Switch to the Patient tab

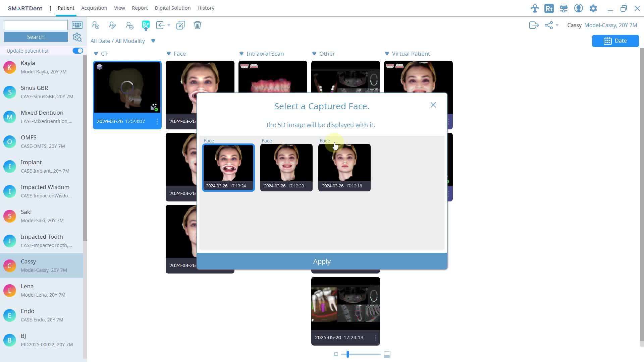pyautogui.click(x=66, y=8)
